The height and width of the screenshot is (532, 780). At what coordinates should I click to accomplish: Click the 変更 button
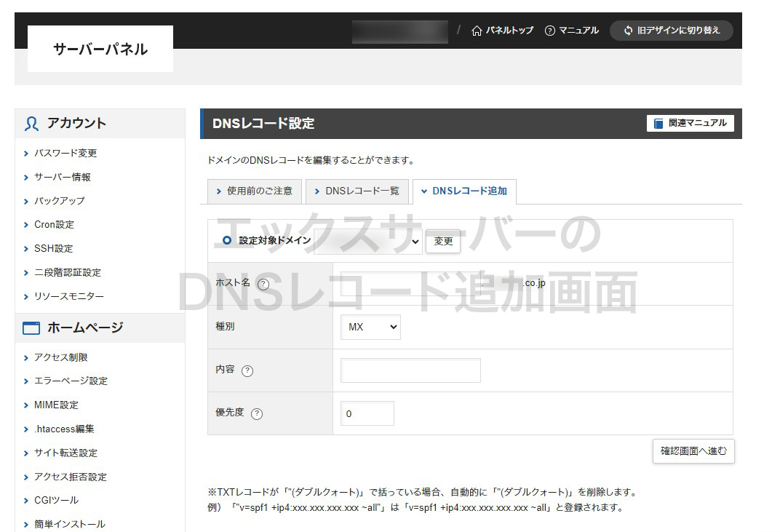click(443, 242)
